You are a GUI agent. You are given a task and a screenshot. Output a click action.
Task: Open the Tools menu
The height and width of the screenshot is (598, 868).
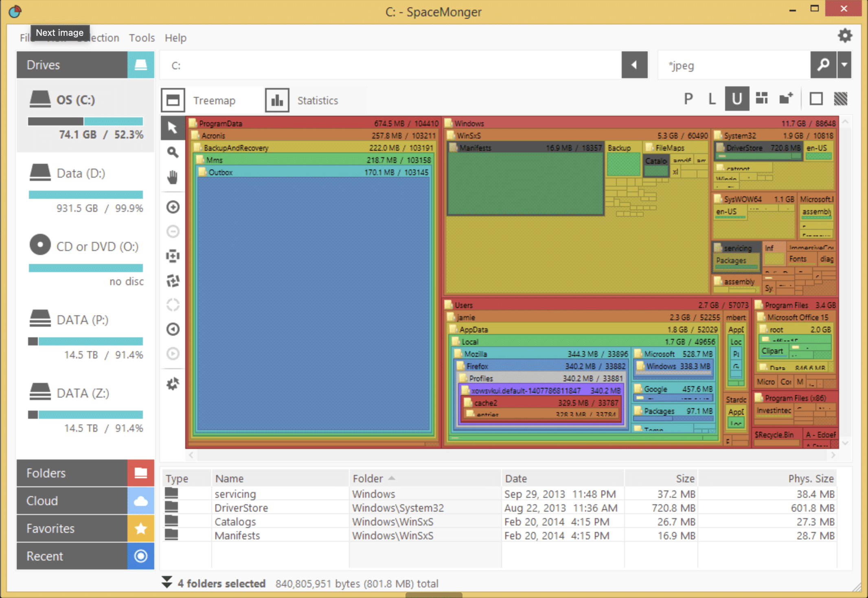click(x=141, y=37)
